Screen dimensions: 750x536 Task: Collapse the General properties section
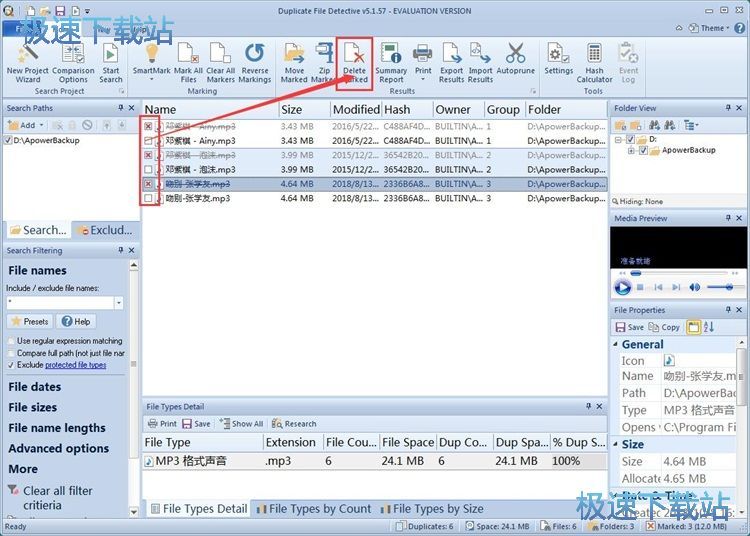[616, 344]
